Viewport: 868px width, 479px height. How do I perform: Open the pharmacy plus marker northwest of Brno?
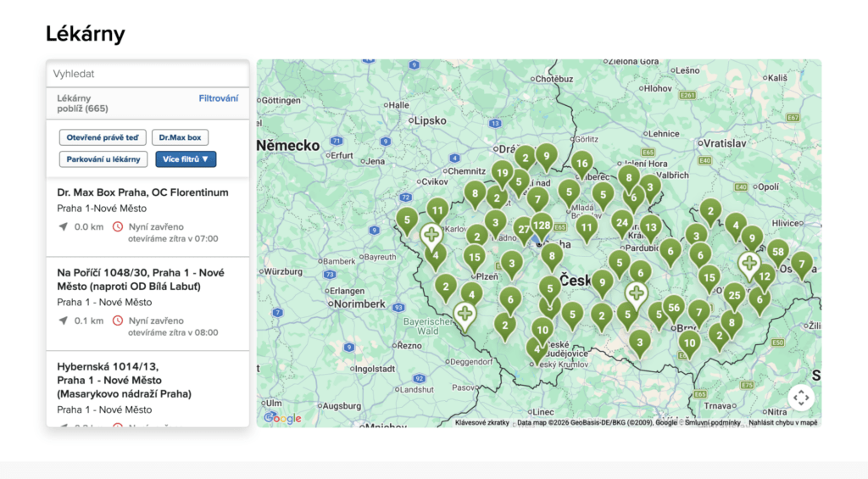[636, 294]
